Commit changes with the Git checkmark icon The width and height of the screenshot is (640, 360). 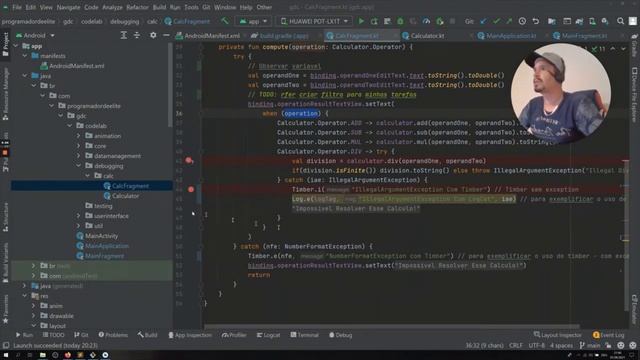click(x=496, y=21)
